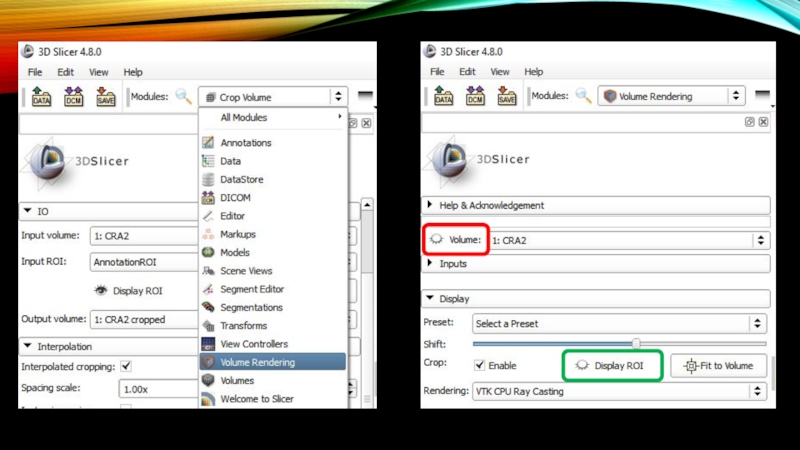Open View menu in right window
The width and height of the screenshot is (800, 450).
(499, 71)
